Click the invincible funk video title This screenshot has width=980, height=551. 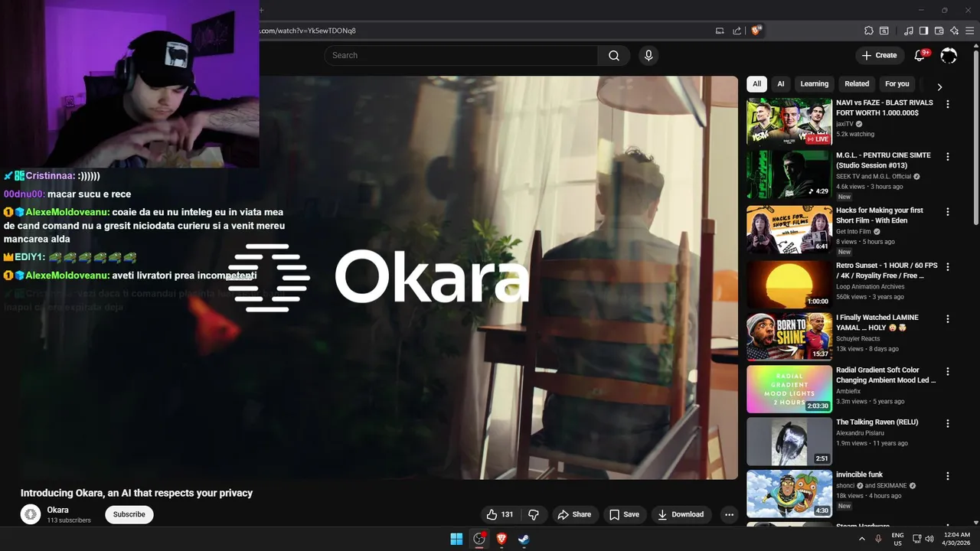[859, 474]
